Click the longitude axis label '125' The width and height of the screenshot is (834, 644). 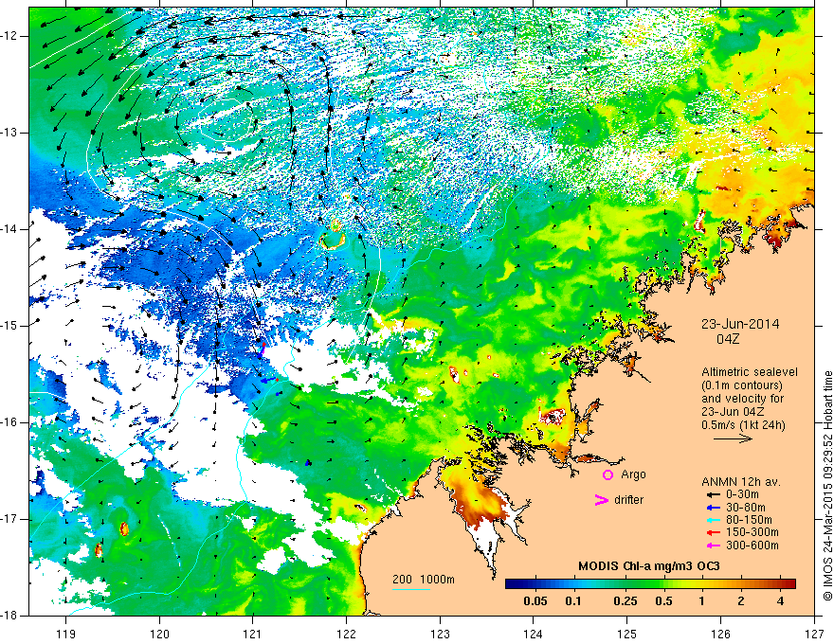(x=627, y=634)
